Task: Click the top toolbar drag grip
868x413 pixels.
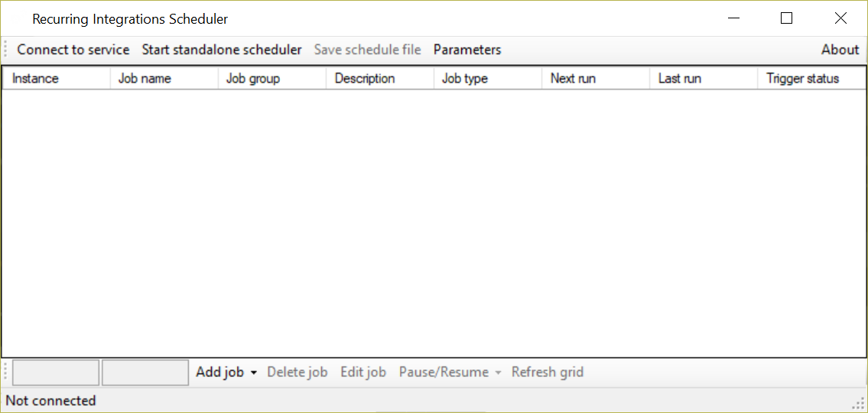Action: click(x=5, y=50)
